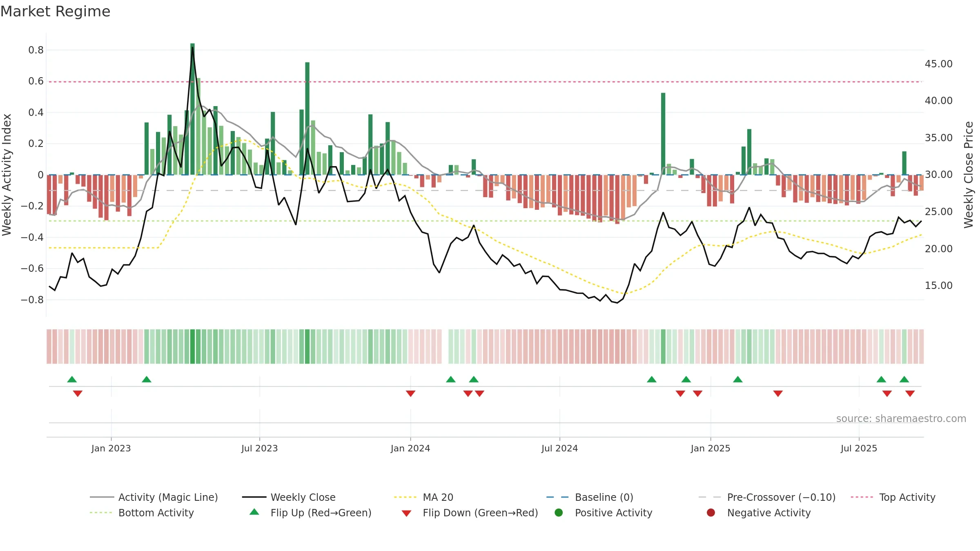Click the Market Regime chart title
Screen dimensions: 980x551
click(x=55, y=11)
